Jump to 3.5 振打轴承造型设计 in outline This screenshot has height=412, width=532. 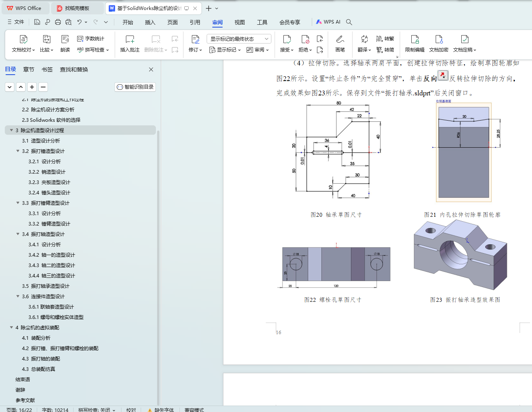click(x=46, y=286)
